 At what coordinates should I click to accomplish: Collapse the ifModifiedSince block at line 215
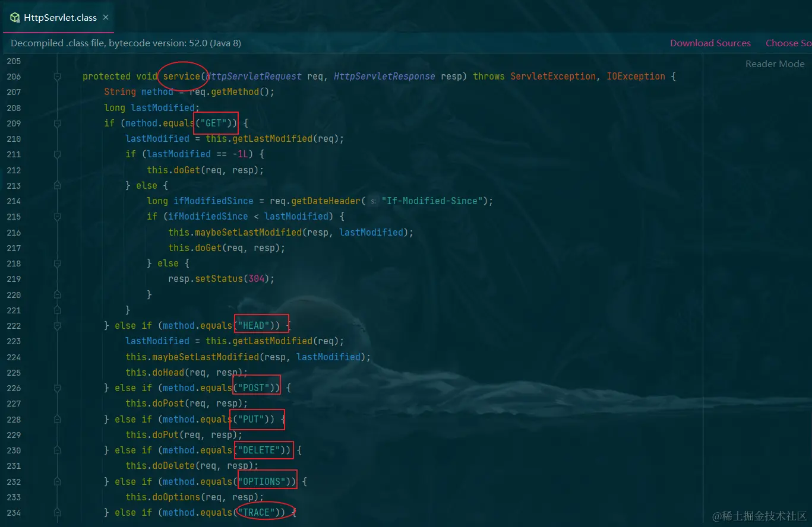[57, 217]
